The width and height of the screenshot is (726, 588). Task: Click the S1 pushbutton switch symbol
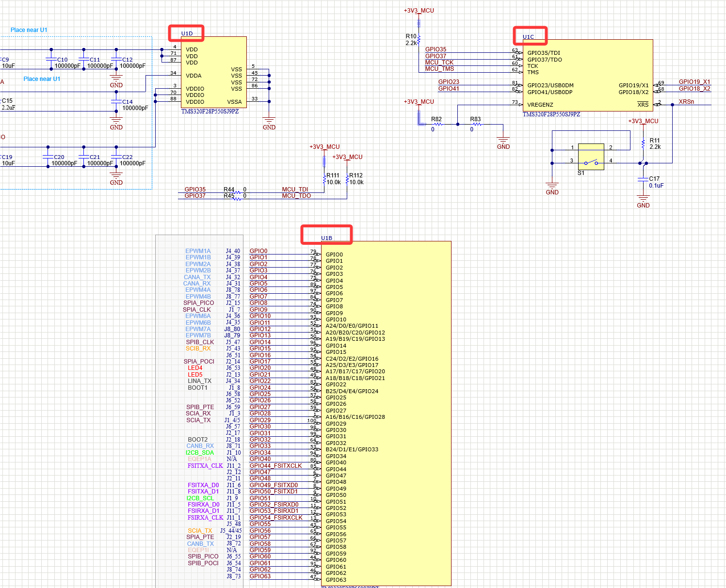591,157
